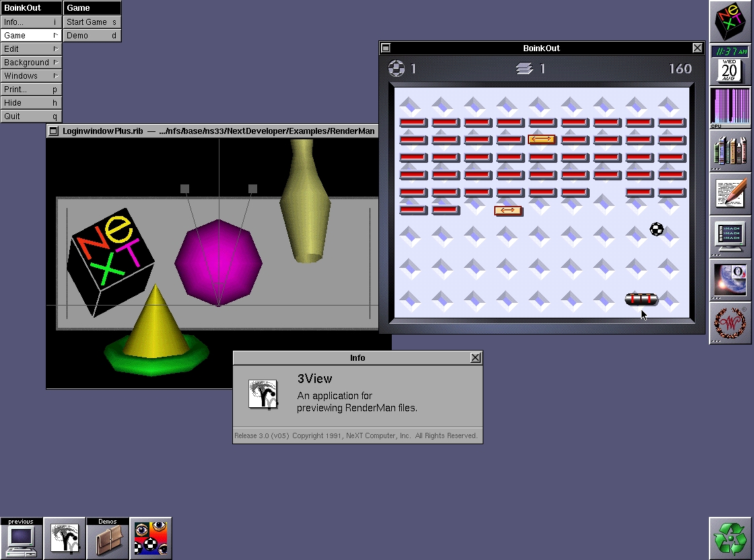Choose Quit from the BoinkOut menu

[x=31, y=116]
